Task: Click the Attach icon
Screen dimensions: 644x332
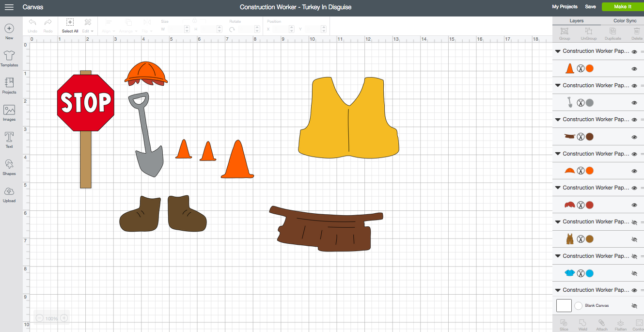Action: coord(601,323)
